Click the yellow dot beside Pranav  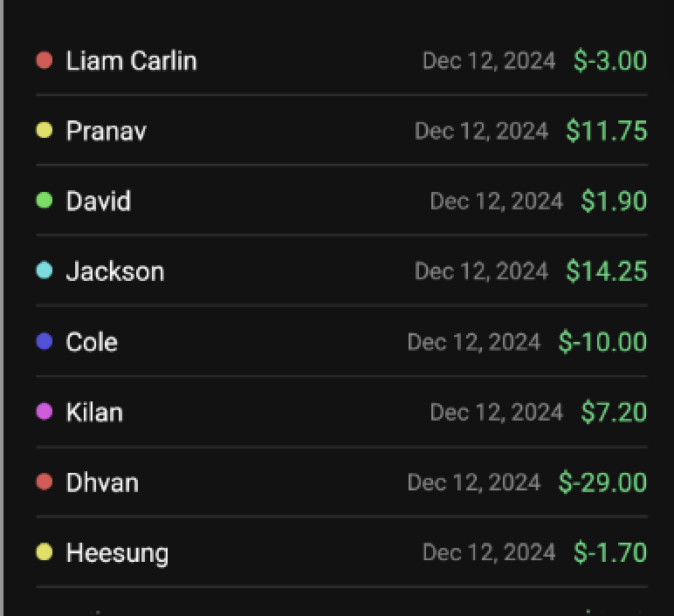coord(45,130)
